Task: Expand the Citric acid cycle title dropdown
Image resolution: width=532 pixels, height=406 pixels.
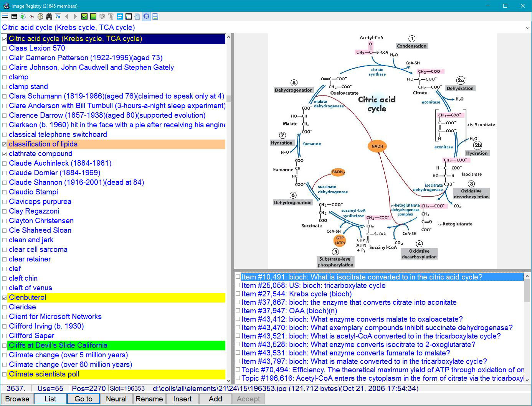Action: [528, 28]
